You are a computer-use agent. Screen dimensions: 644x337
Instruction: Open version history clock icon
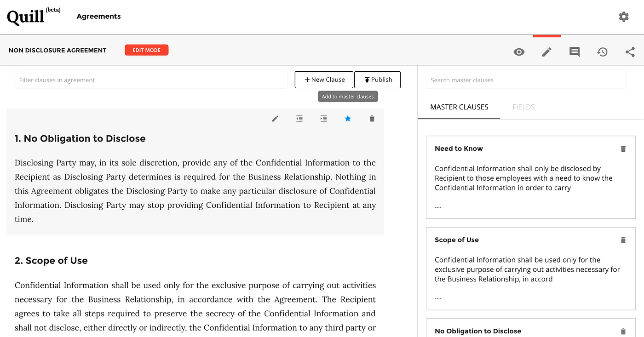pos(602,52)
